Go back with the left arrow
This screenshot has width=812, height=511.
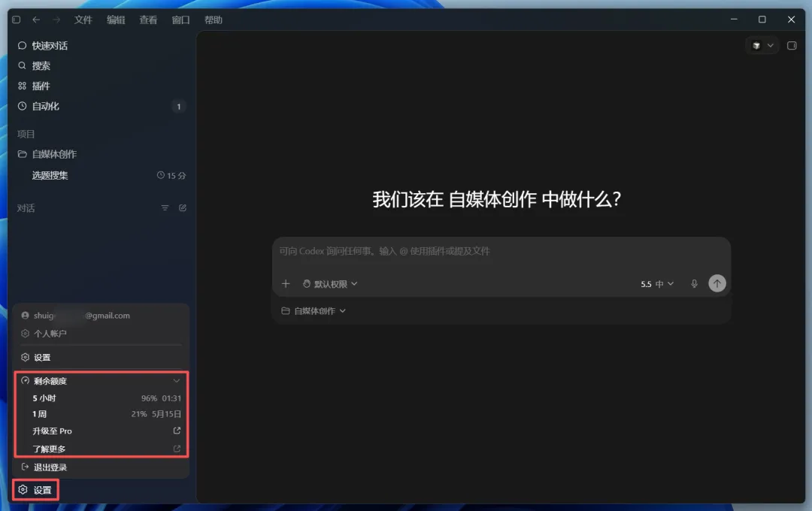(x=36, y=20)
